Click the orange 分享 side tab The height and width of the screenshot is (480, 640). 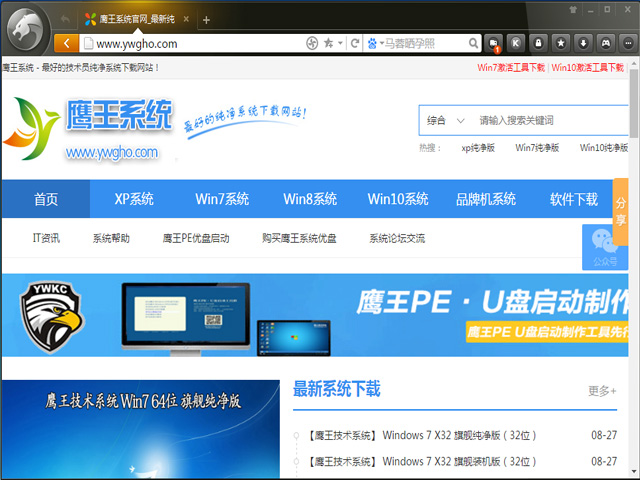click(620, 211)
